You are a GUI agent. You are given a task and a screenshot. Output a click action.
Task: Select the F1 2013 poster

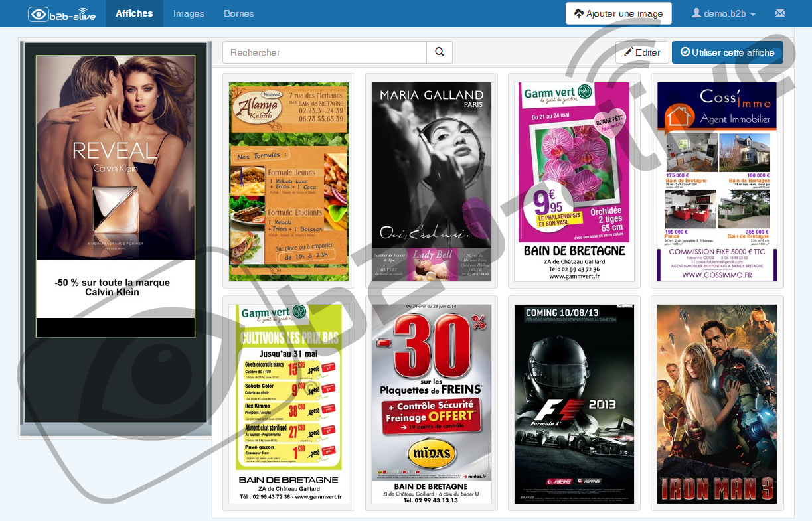574,404
